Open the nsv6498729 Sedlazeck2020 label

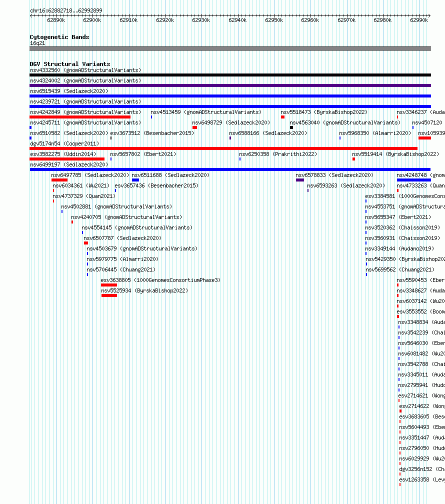click(x=231, y=123)
